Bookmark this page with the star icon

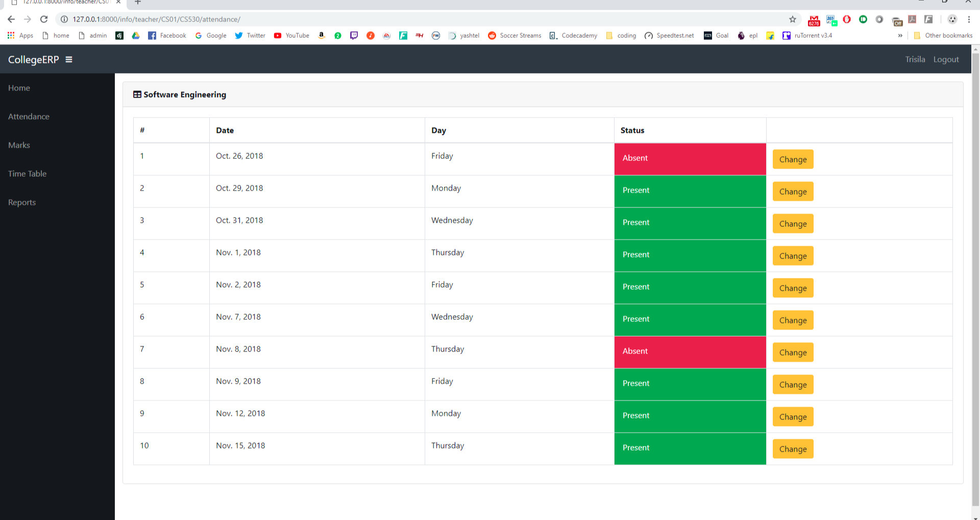(793, 19)
